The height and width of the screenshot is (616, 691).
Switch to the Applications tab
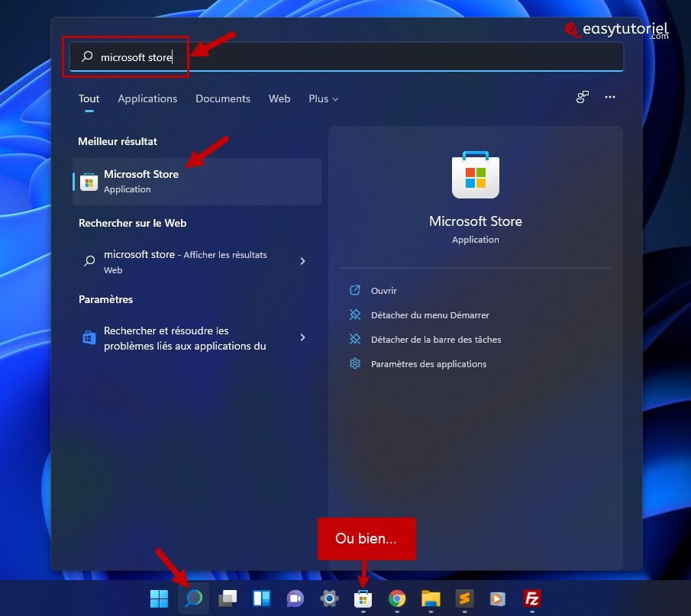click(147, 98)
